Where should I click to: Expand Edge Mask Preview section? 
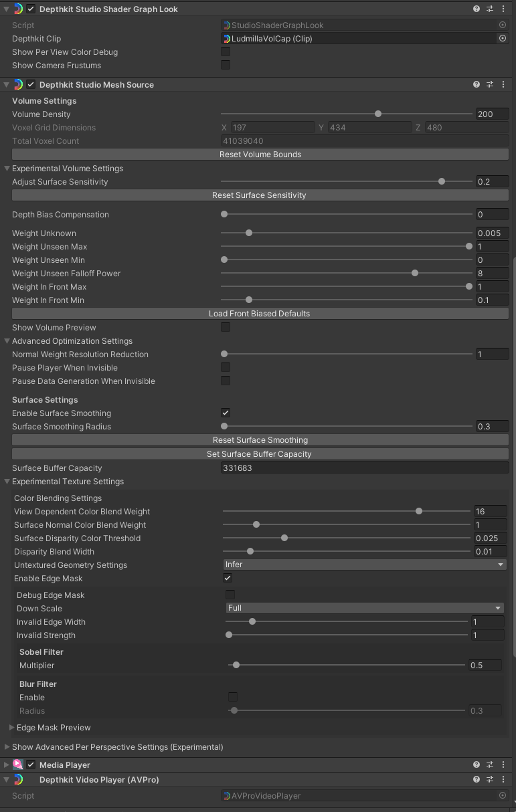12,728
